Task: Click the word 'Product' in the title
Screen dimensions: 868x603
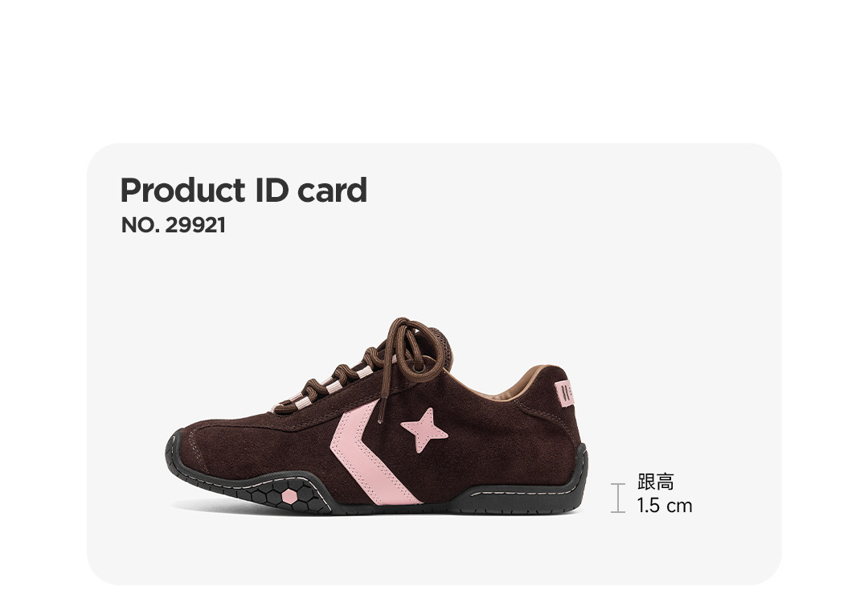Action: point(182,190)
